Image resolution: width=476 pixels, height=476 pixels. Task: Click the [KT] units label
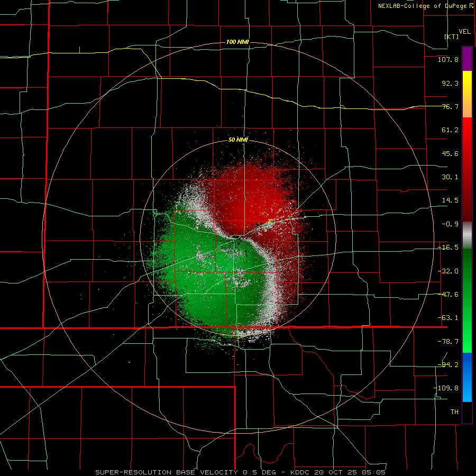click(452, 36)
